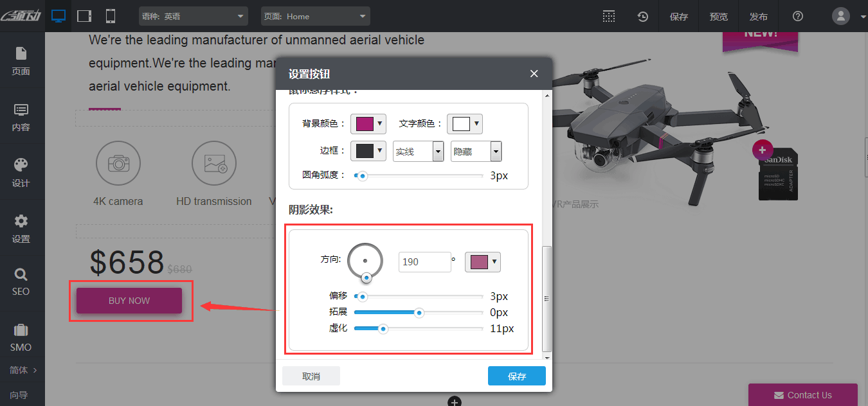This screenshot has width=868, height=406.
Task: Open the 页面 Home page dropdown
Action: click(315, 16)
